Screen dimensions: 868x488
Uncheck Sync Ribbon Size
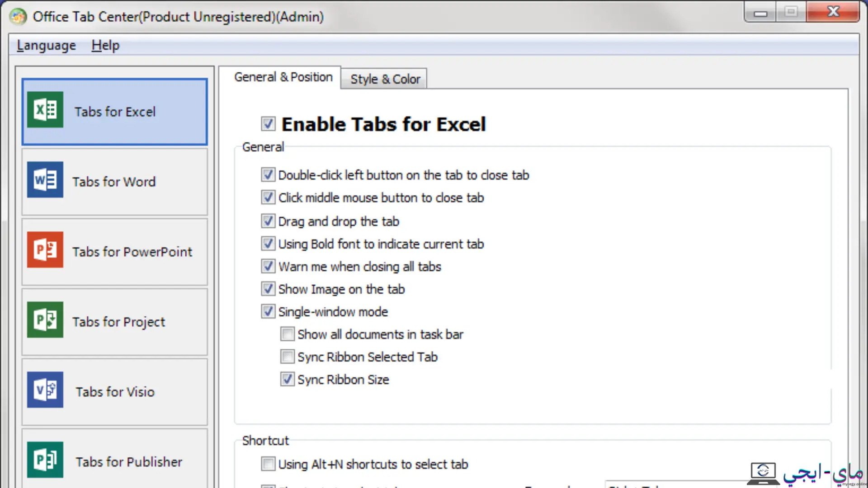tap(288, 379)
